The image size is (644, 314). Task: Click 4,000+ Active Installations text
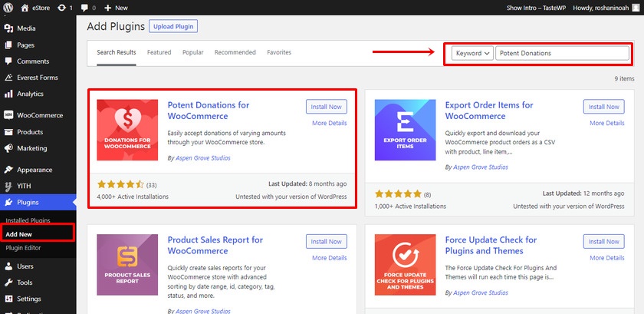point(133,197)
